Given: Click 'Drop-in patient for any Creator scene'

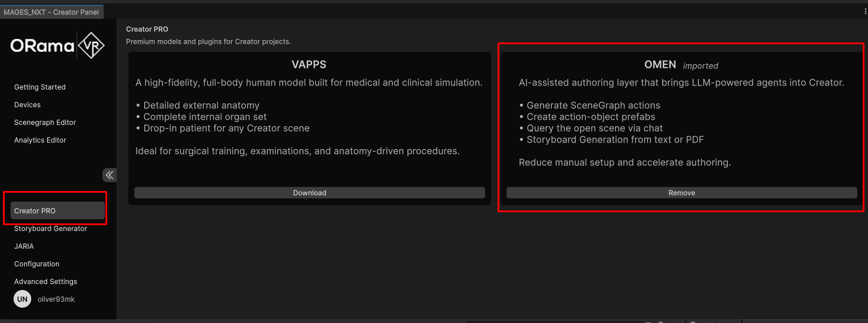Looking at the screenshot, I should click(x=222, y=128).
